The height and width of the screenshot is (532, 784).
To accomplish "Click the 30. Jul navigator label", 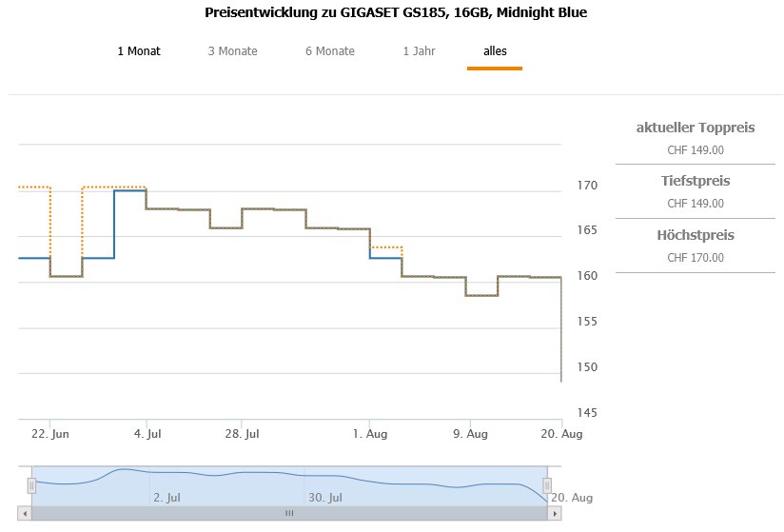I will click(324, 497).
